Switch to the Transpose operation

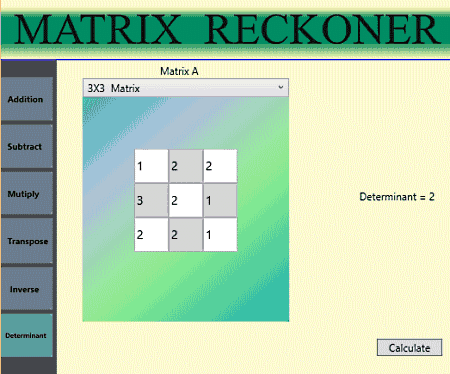coord(27,241)
